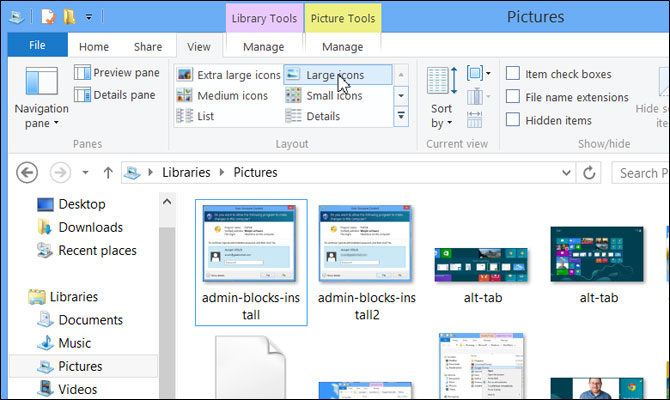Click Pictures in the address breadcrumb
This screenshot has height=400, width=670.
click(x=255, y=172)
